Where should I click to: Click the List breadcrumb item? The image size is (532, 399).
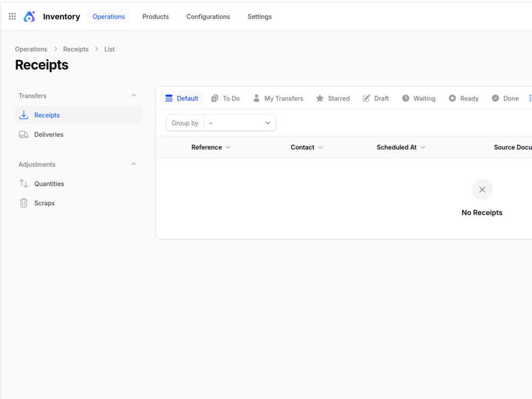point(110,49)
